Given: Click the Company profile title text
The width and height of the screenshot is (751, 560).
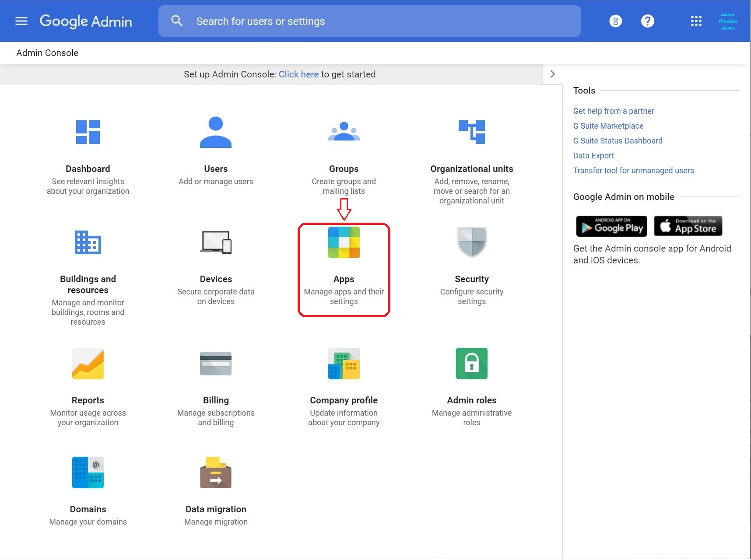Looking at the screenshot, I should pyautogui.click(x=344, y=400).
